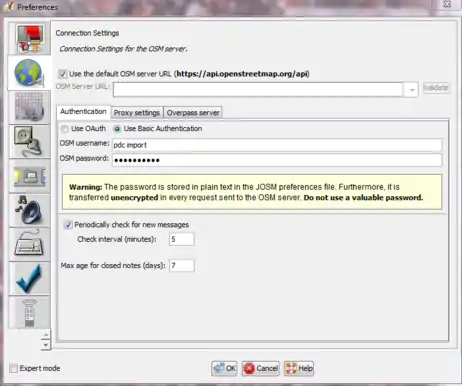Open the Toolbar customization icon
The image size is (462, 386).
click(29, 176)
